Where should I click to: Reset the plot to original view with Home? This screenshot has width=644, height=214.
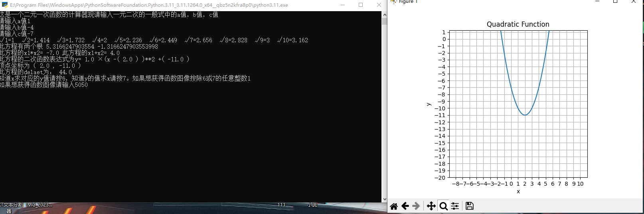click(394, 206)
